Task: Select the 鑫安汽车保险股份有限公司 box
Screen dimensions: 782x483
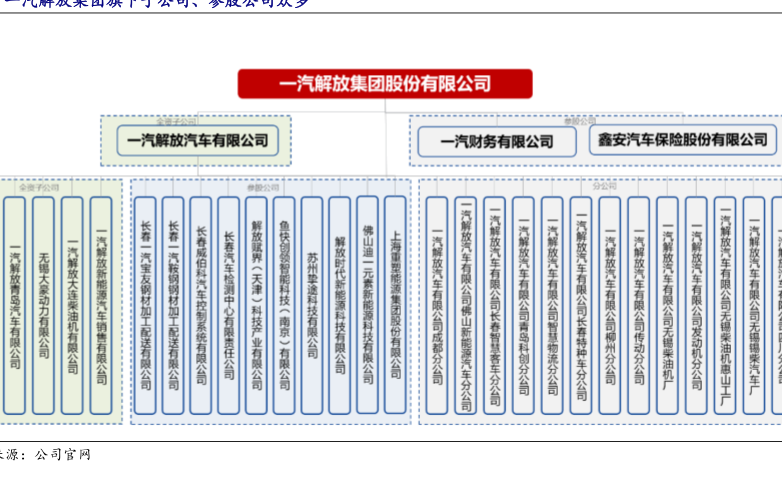Action: tap(683, 140)
